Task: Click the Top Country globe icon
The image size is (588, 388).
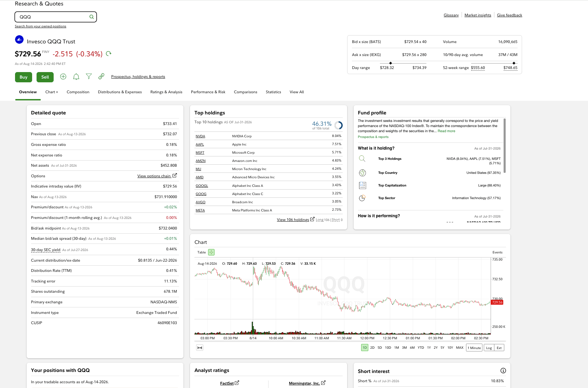Action: pyautogui.click(x=363, y=173)
